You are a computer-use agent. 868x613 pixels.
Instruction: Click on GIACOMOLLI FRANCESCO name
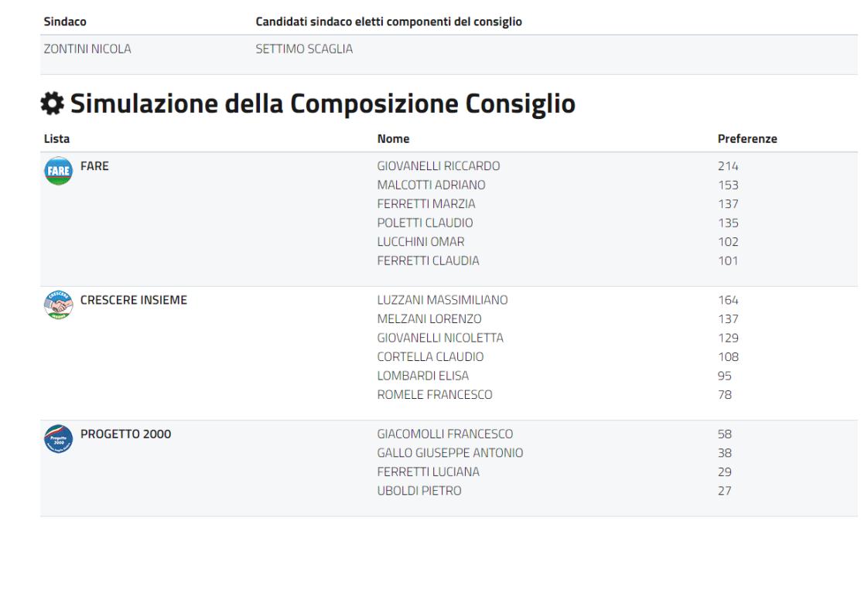point(445,434)
